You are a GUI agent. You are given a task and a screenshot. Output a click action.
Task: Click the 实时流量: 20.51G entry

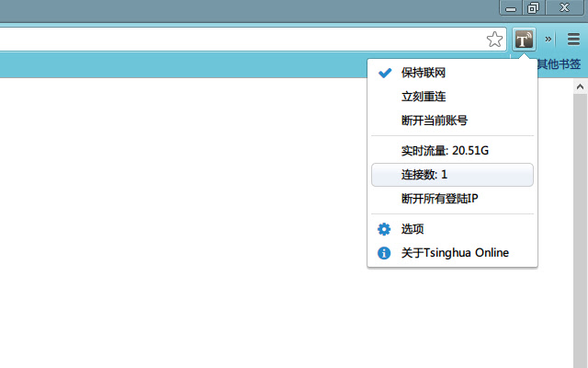[452, 151]
